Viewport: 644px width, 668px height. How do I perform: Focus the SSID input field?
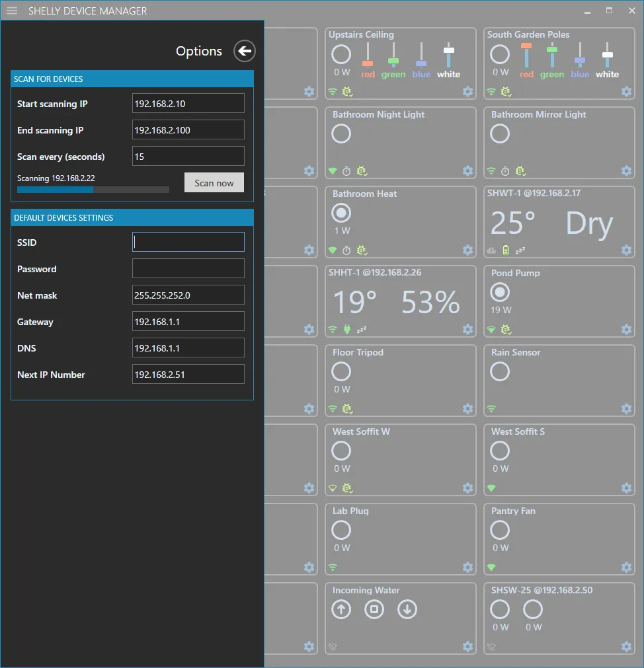click(x=188, y=242)
